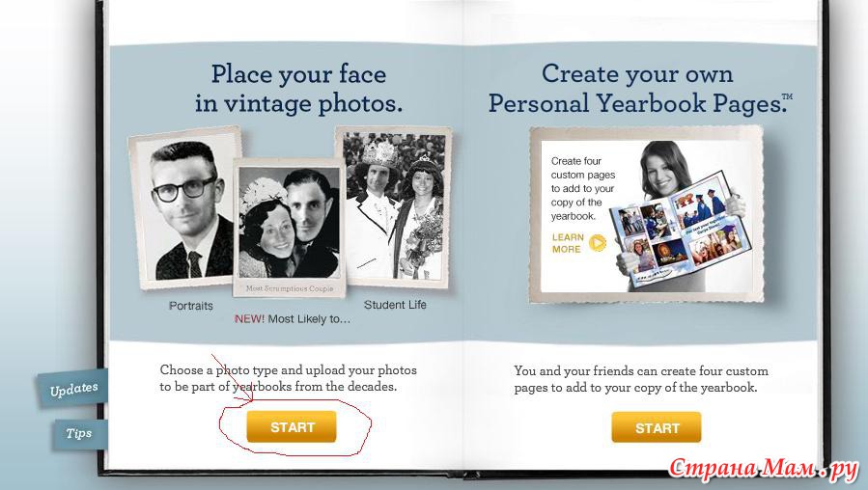Click the yearbook pages promo image

tap(646, 214)
